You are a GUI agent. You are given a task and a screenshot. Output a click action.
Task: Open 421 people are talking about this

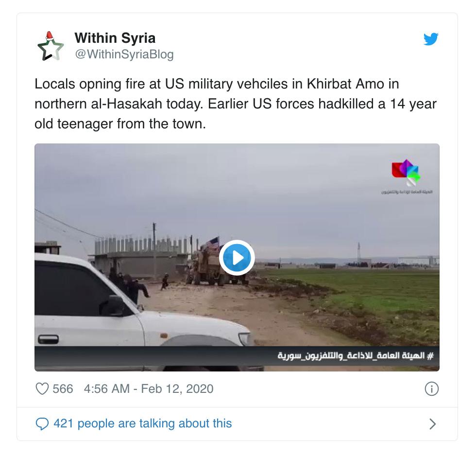(143, 424)
